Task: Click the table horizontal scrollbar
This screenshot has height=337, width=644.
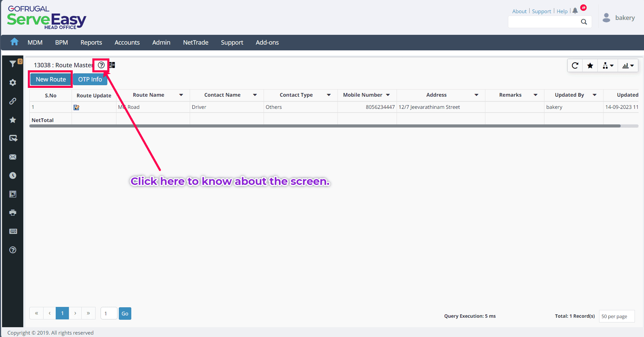Action: coord(325,126)
